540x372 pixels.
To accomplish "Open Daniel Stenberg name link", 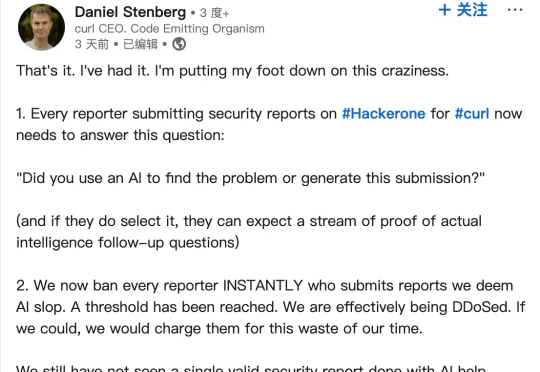I will coord(130,12).
